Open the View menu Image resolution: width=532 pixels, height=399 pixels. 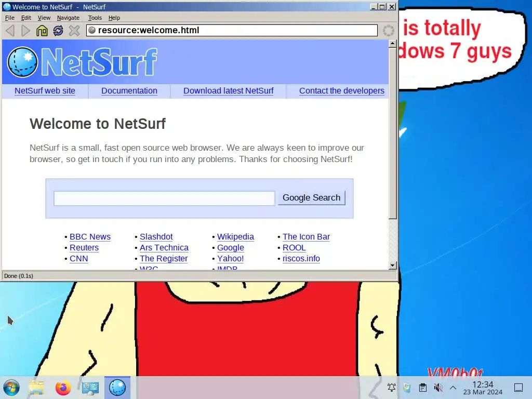coord(44,18)
